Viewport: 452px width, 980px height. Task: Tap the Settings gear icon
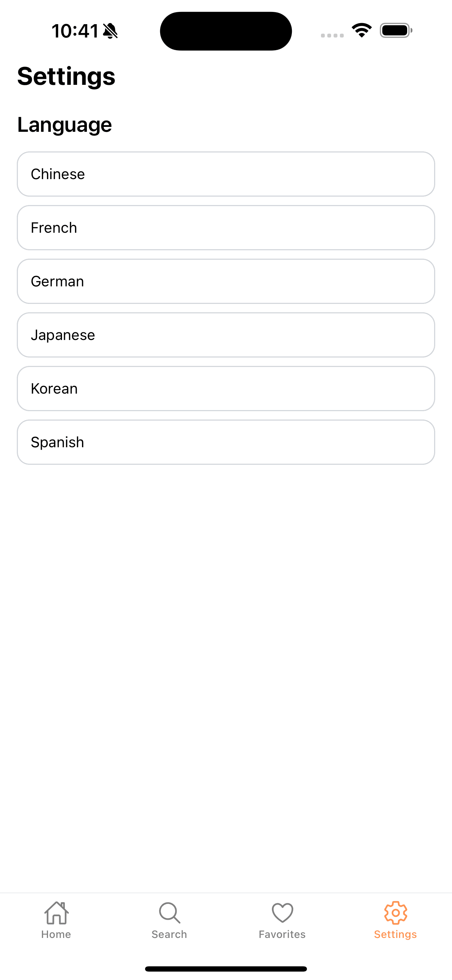[x=395, y=913]
